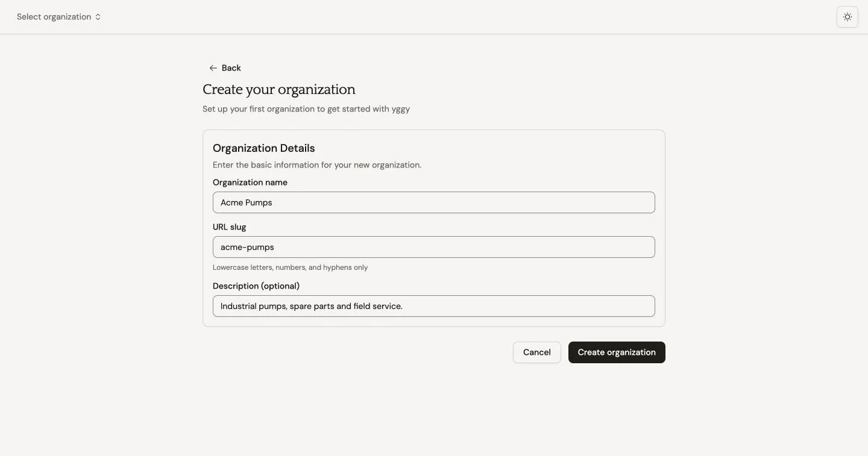Click the 'Organization Details' title

[x=264, y=148]
